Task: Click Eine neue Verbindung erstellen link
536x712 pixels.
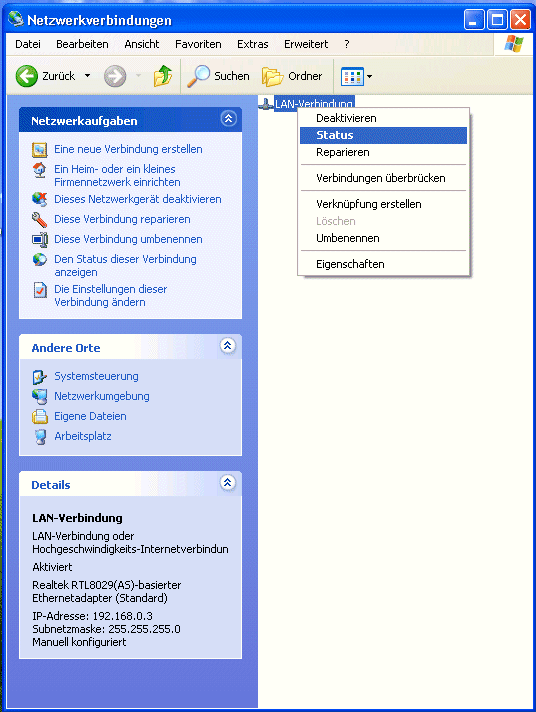Action: pos(128,149)
